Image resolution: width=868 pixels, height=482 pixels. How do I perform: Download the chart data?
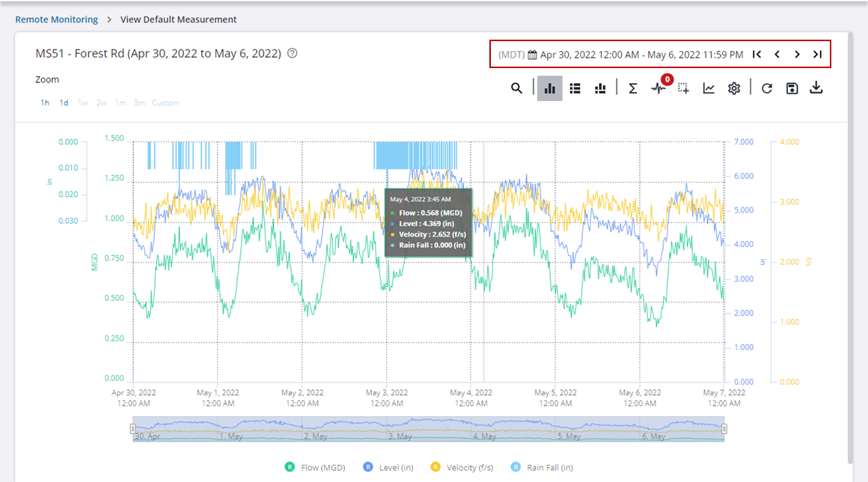coord(816,88)
